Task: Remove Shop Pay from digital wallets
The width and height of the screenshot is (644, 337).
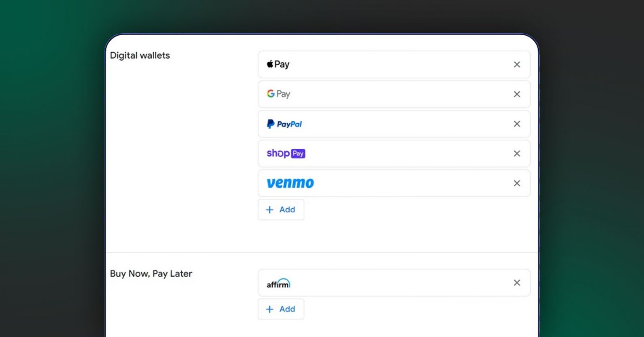Action: (517, 154)
